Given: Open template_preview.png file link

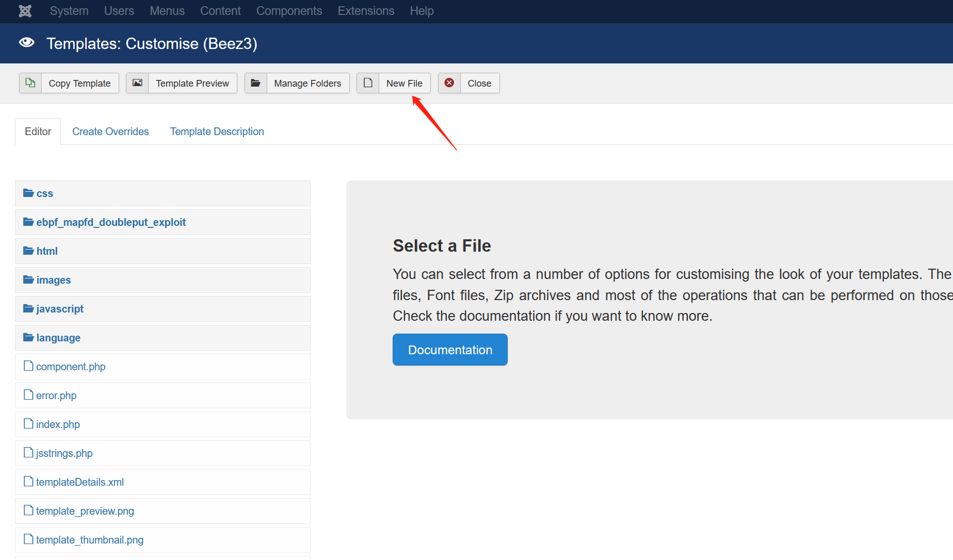Looking at the screenshot, I should tap(85, 511).
